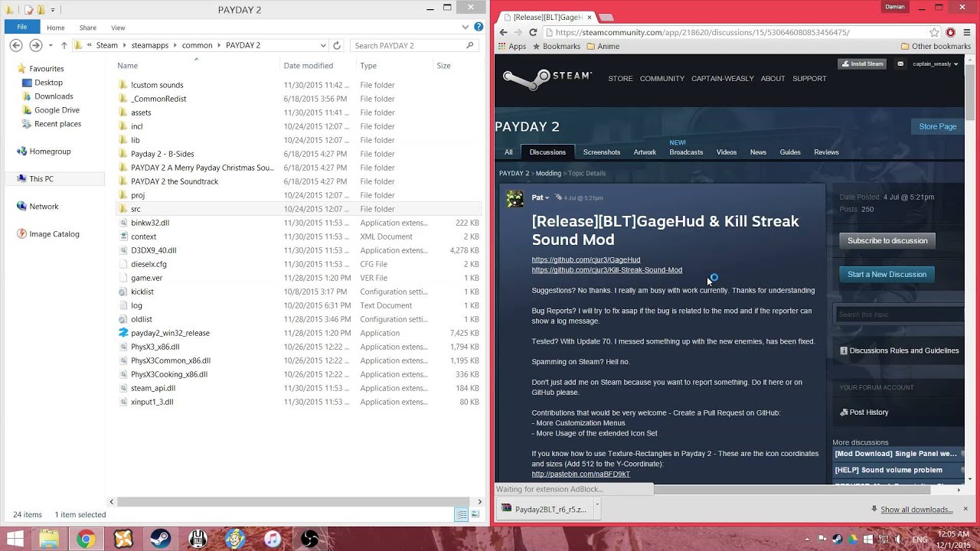Select the payday2_win32_release application
Screen dimensions: 980x551
point(170,333)
